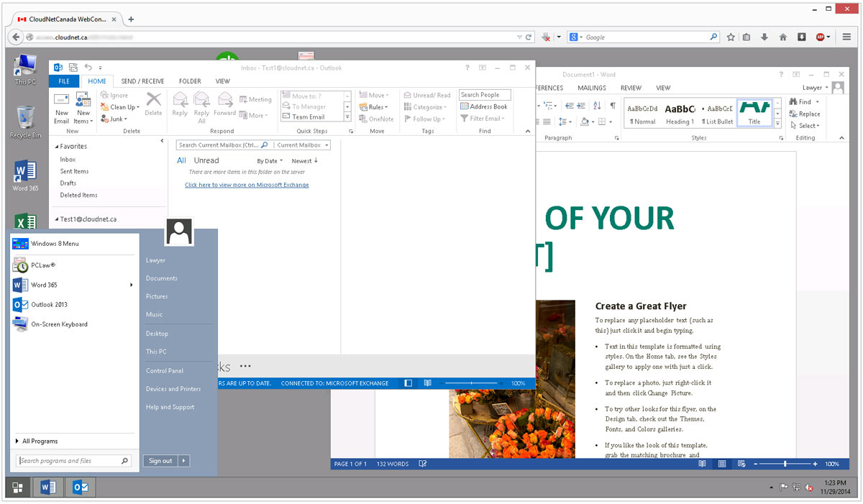Open Control Panel from Start menu
This screenshot has height=504, width=863.
pos(165,371)
